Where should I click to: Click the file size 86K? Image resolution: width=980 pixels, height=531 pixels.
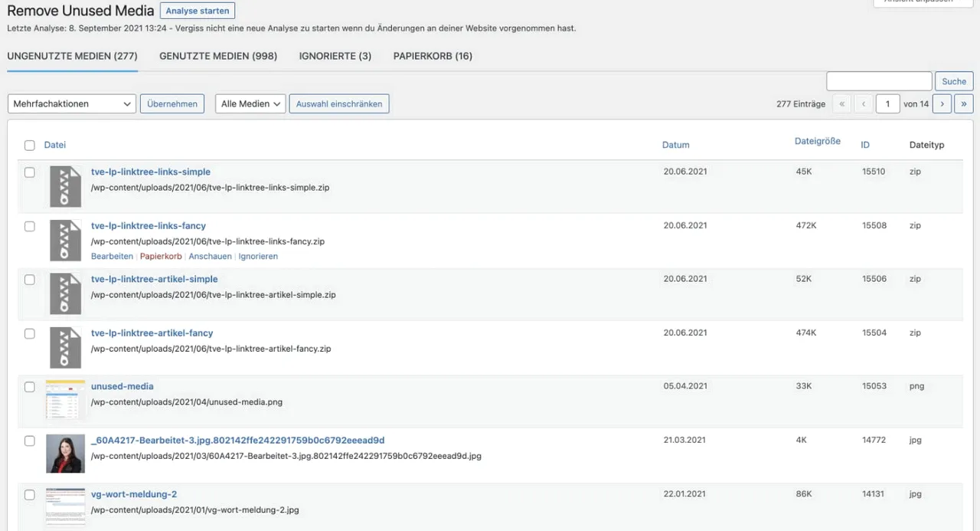(804, 494)
